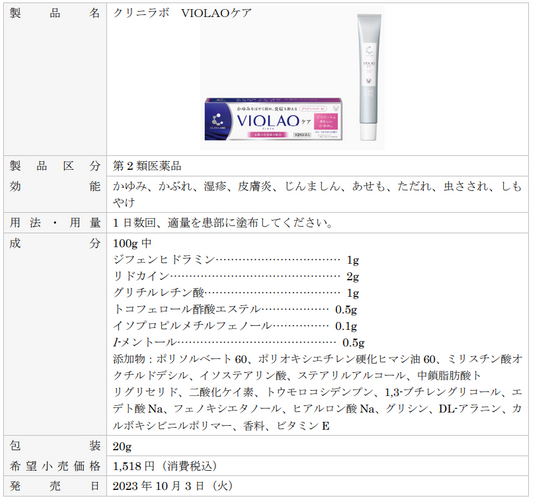Click the リドカイン 2g ingredient line
This screenshot has width=534, height=500.
236,276
